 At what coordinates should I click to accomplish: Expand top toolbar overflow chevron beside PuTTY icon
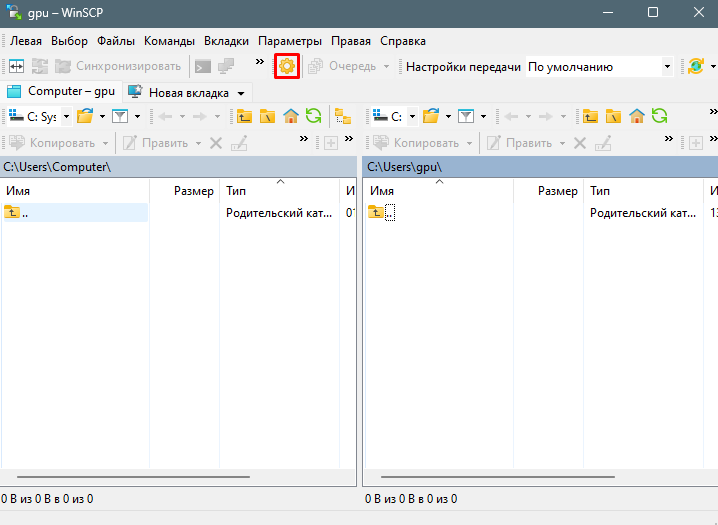[x=260, y=61]
